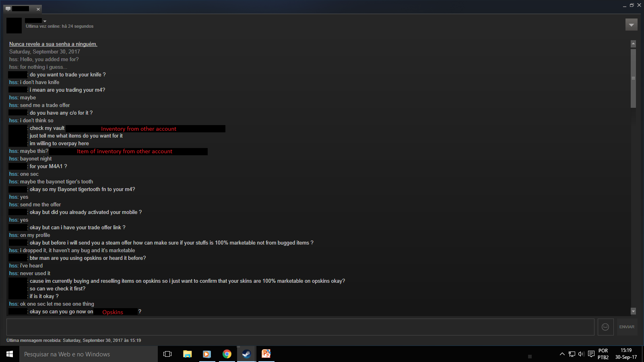Open Google Chrome from the taskbar
The height and width of the screenshot is (362, 644).
pyautogui.click(x=227, y=354)
